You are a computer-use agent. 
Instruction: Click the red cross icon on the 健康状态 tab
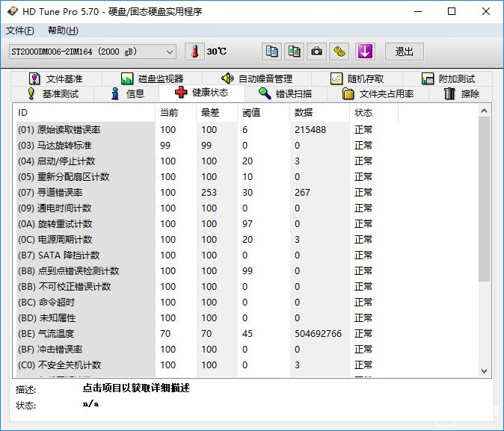[181, 93]
